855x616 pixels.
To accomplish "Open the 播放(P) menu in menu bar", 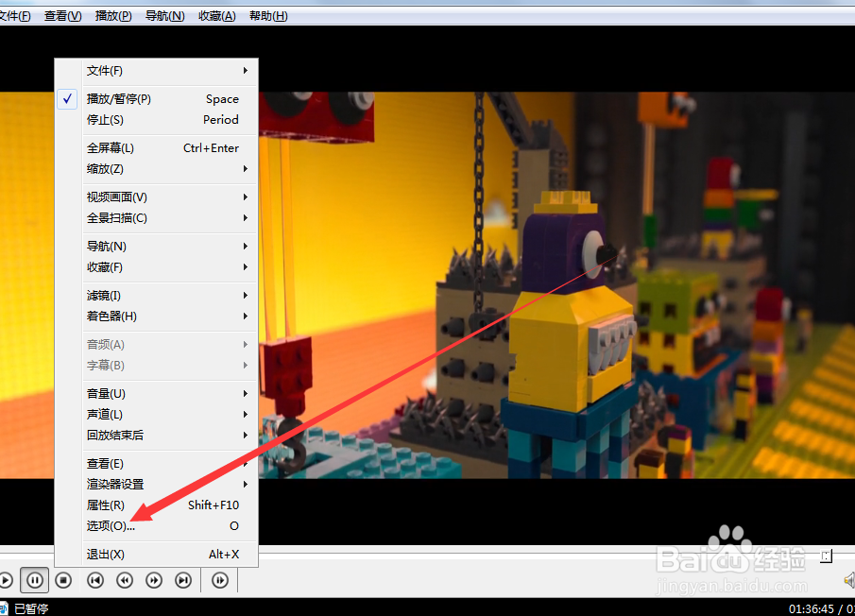I will 113,16.
